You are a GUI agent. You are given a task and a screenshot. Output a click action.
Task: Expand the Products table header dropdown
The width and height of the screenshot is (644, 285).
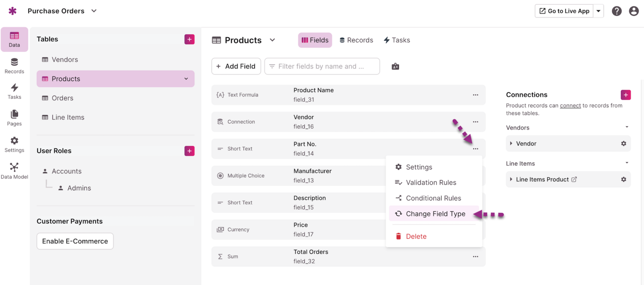272,40
